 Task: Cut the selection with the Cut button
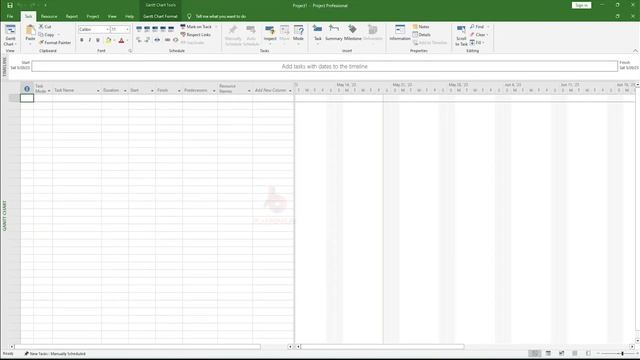click(x=45, y=27)
